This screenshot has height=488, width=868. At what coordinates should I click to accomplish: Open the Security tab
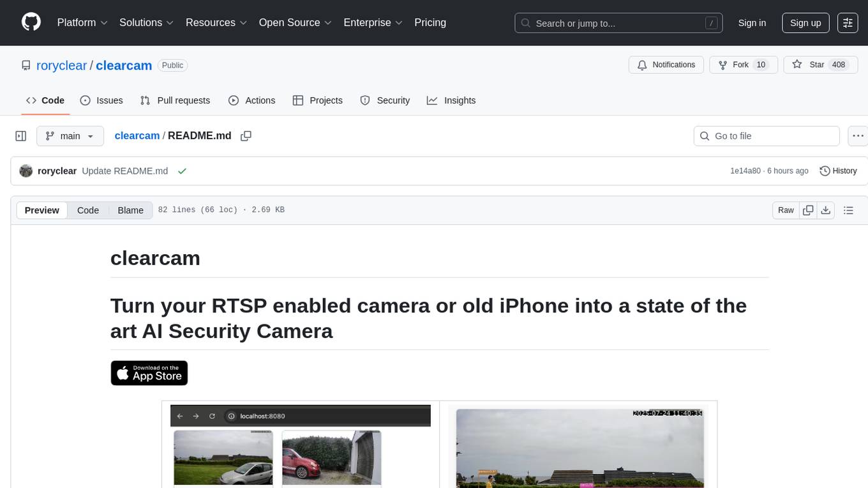[385, 100]
